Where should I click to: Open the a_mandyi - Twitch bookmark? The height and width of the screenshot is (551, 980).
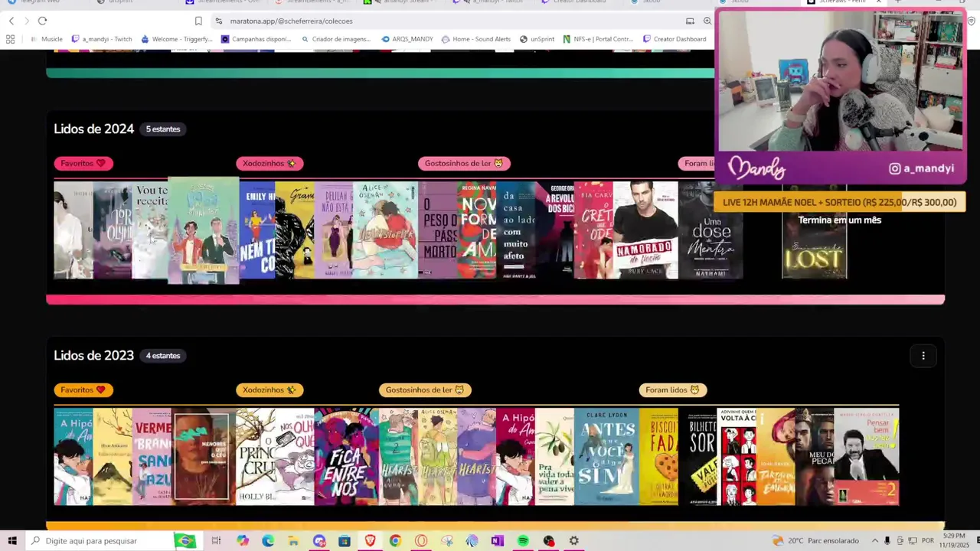point(102,39)
